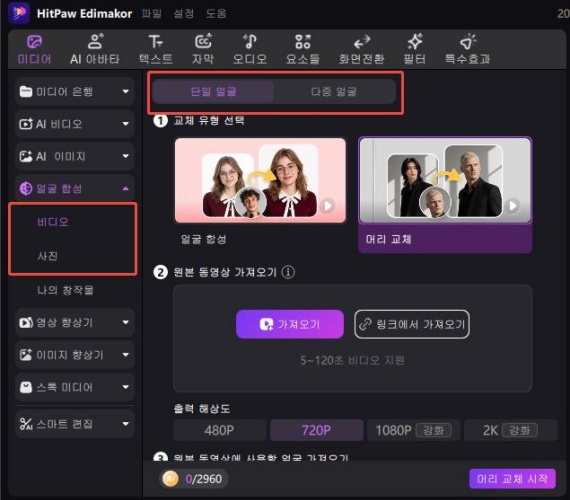Collapse the 얼굴 합성 section arrow
The image size is (570, 500).
[125, 189]
